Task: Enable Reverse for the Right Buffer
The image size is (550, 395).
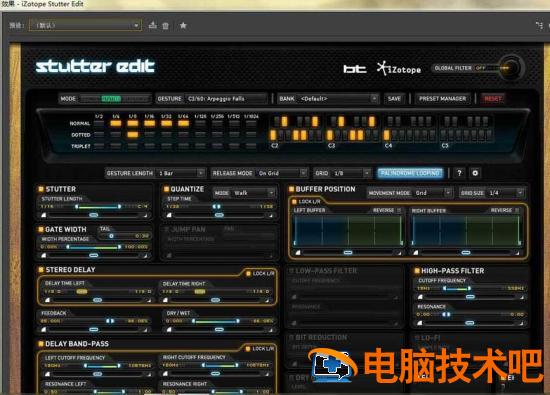Action: point(517,210)
